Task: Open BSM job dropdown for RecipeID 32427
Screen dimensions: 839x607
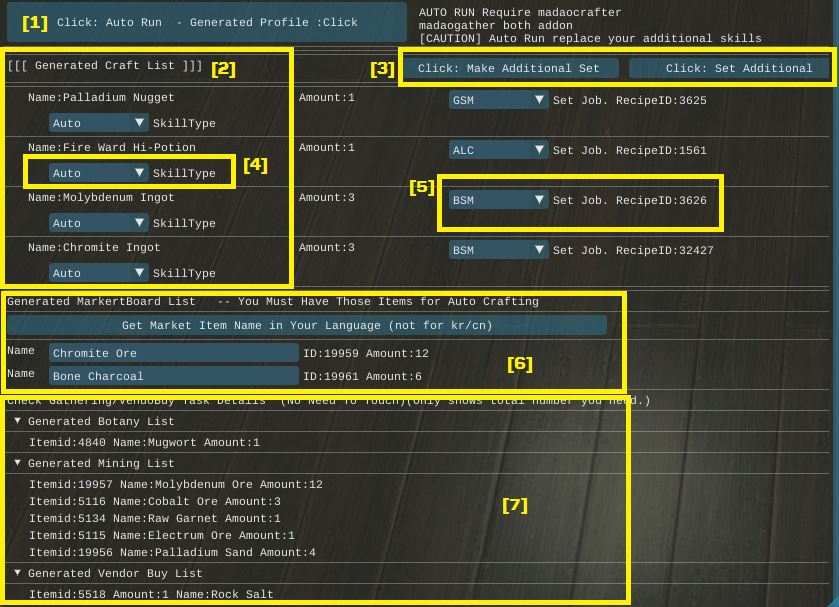Action: click(498, 250)
